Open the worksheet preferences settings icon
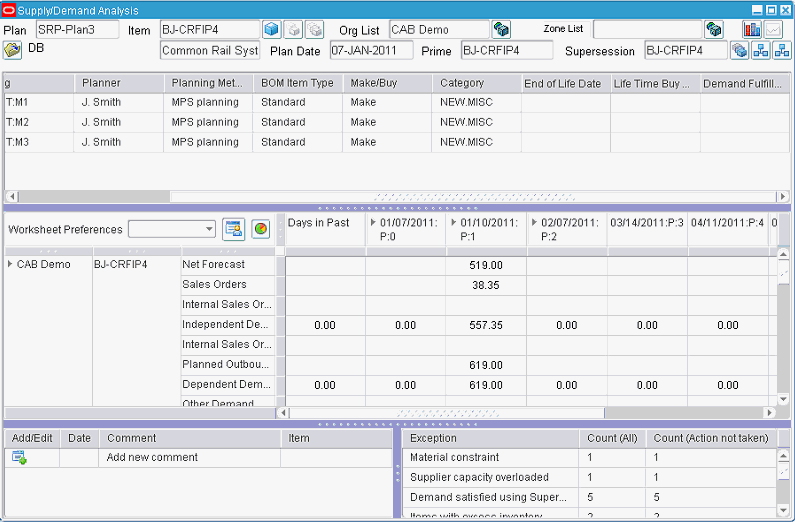Viewport: 795px width, 522px height. pyautogui.click(x=234, y=229)
